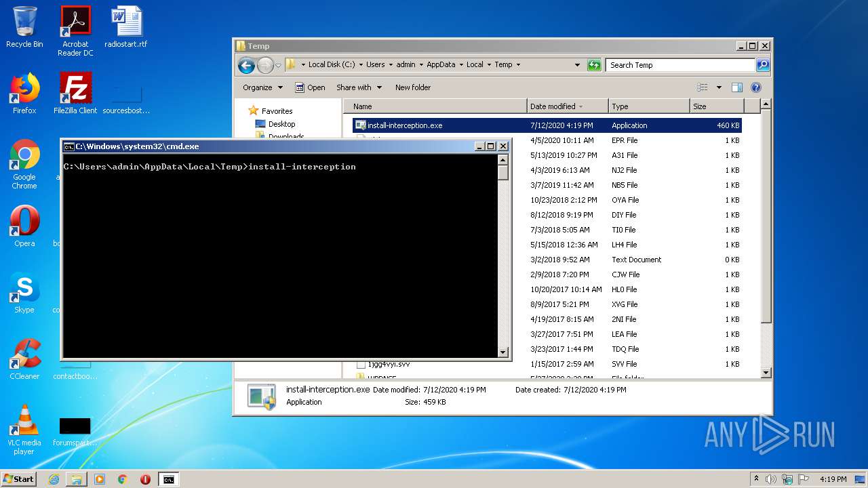Open the Recycle Bin desktop icon
This screenshot has width=868, height=488.
(24, 27)
